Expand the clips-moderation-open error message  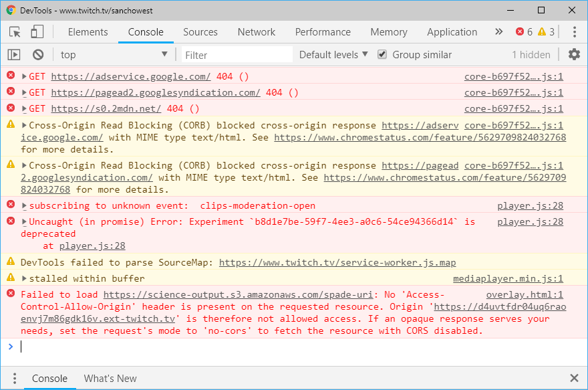24,205
